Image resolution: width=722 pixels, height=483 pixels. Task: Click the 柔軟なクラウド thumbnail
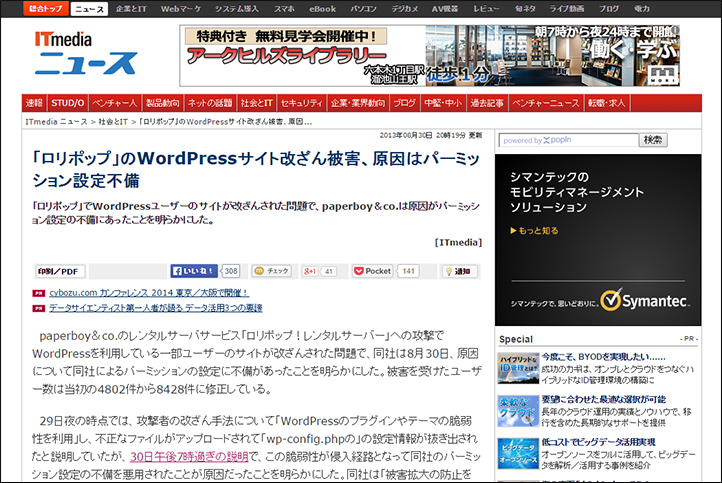coord(518,411)
